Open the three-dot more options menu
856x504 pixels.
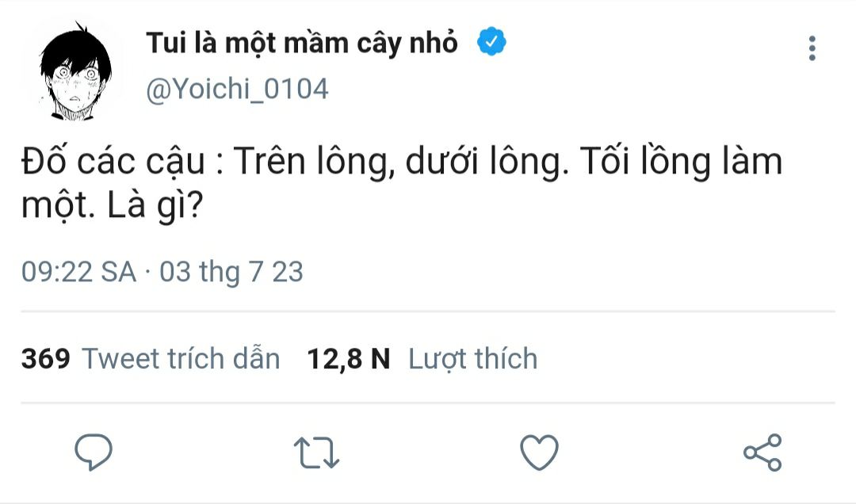click(812, 48)
